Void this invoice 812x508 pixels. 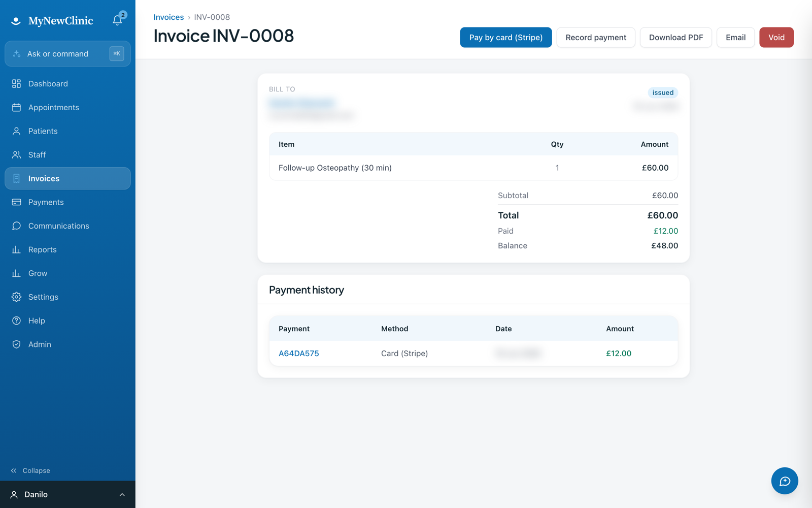[776, 37]
